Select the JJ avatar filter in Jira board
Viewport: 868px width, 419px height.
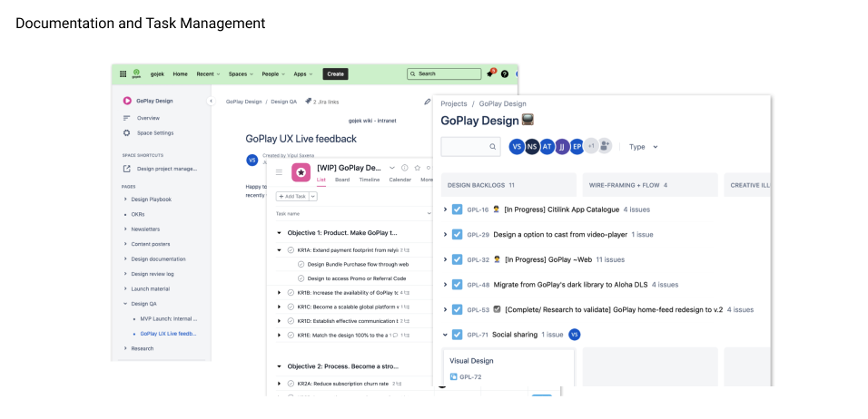pyautogui.click(x=562, y=147)
